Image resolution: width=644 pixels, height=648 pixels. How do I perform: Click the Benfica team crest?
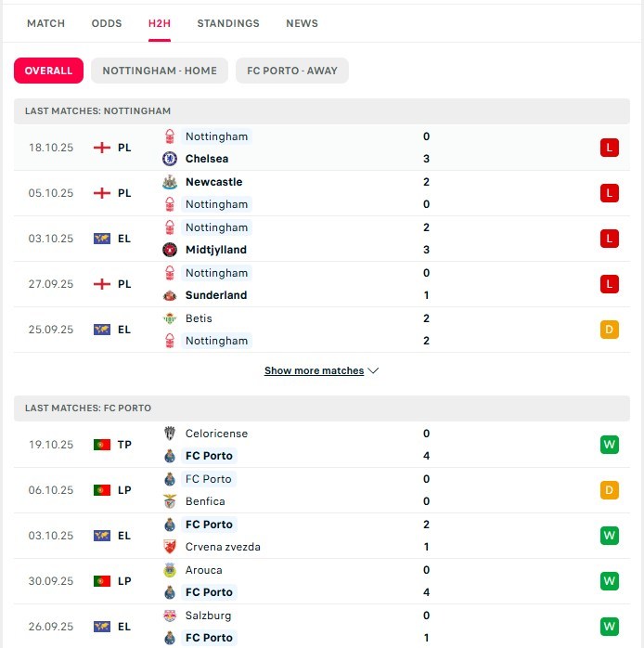[170, 501]
